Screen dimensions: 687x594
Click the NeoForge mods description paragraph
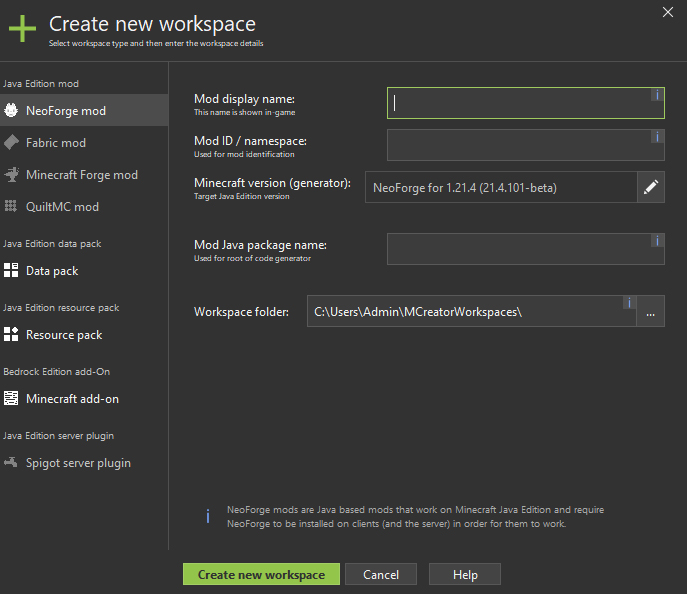coord(415,516)
